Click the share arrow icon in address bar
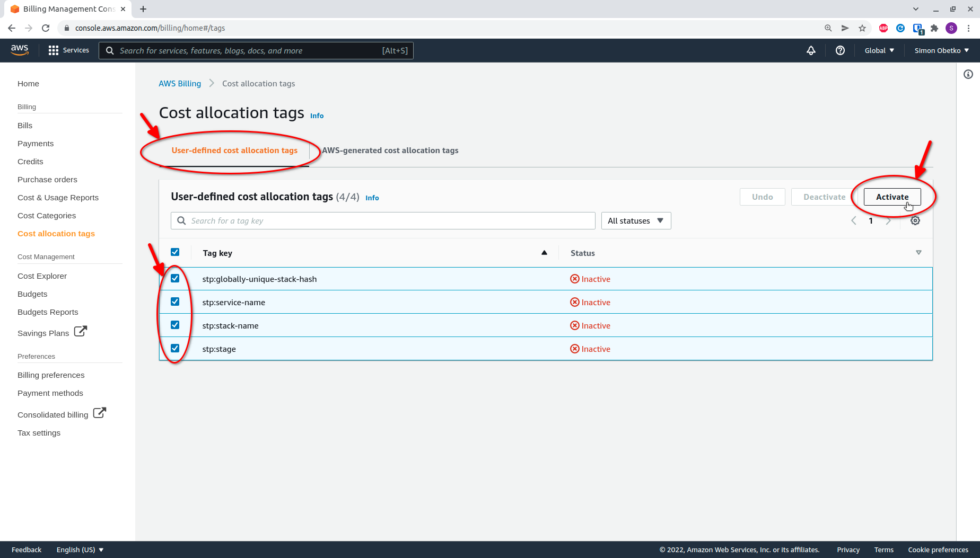This screenshot has width=980, height=558. point(845,28)
